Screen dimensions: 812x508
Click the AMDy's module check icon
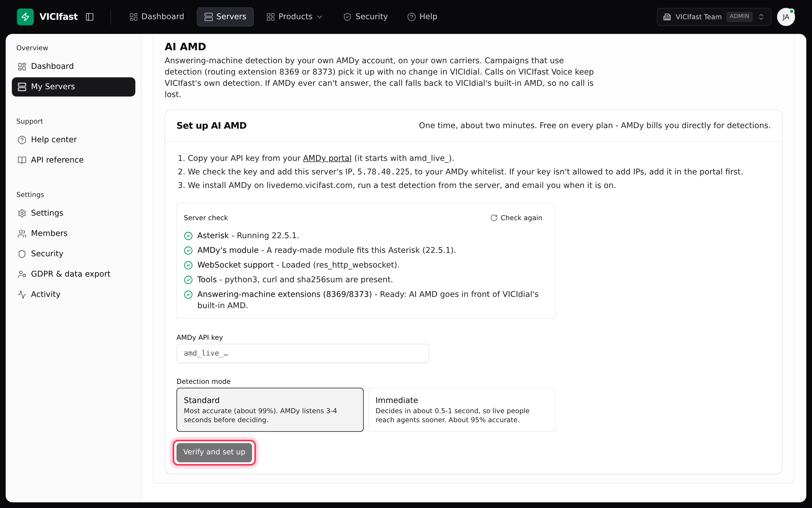click(x=188, y=251)
